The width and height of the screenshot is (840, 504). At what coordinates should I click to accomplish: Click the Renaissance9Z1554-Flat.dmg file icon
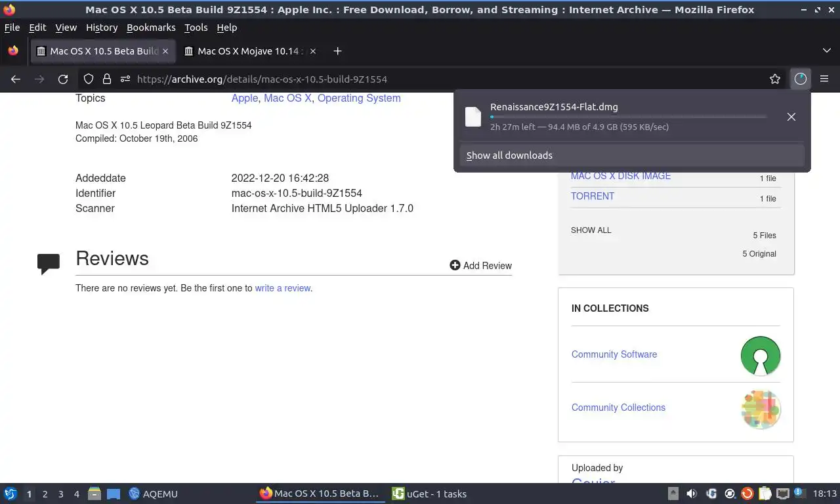(473, 117)
